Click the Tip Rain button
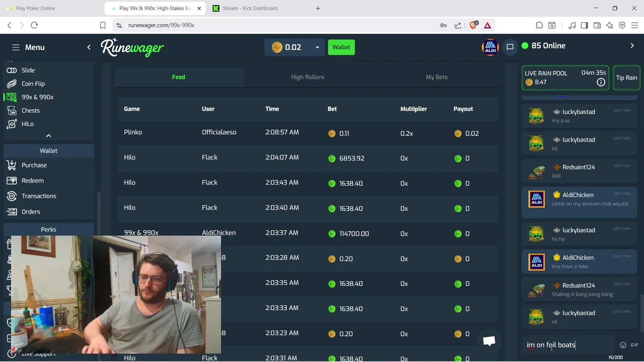This screenshot has height=362, width=644. tap(626, 78)
